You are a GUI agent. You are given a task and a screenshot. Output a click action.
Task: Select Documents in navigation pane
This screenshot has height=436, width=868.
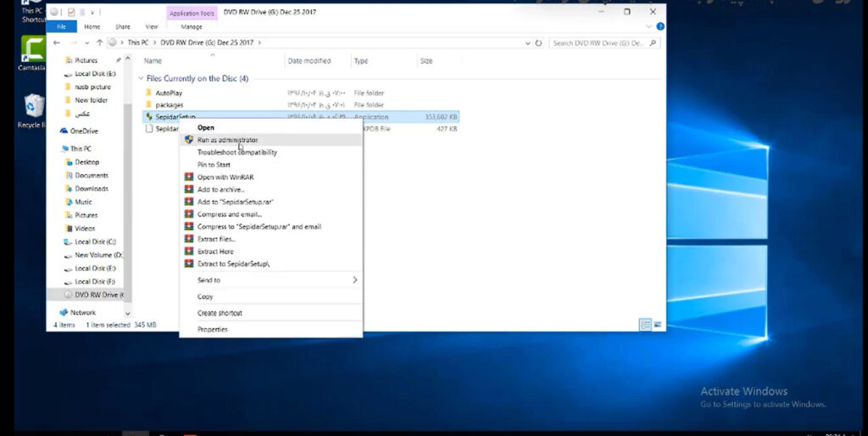click(x=92, y=175)
